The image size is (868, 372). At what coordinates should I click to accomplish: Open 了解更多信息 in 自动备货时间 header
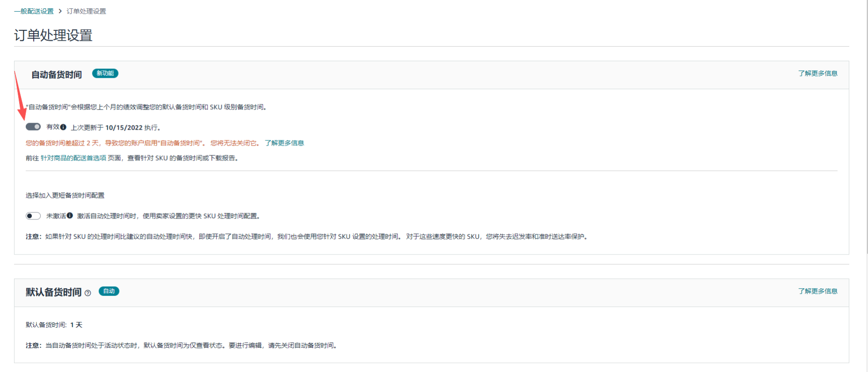(817, 73)
